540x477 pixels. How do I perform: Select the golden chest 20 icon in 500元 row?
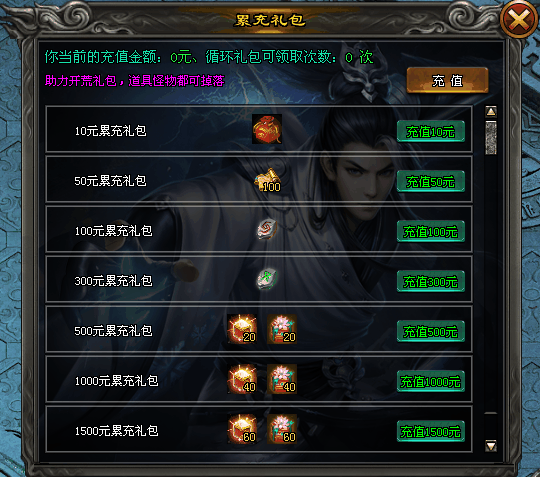[x=242, y=329]
